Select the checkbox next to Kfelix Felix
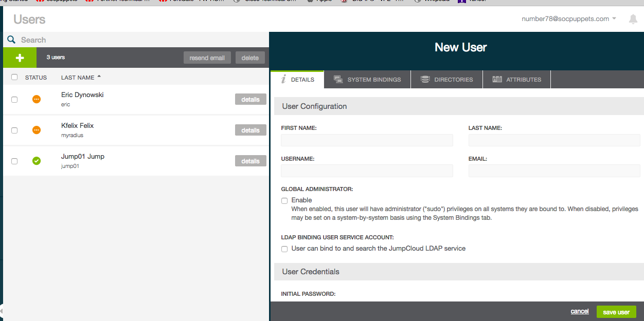Image resolution: width=644 pixels, height=321 pixels. [14, 130]
